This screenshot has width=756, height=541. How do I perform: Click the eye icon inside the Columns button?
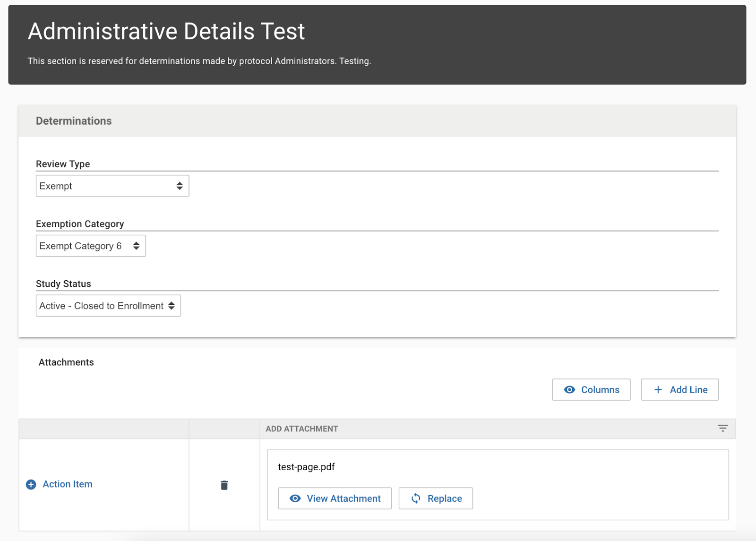[570, 389]
